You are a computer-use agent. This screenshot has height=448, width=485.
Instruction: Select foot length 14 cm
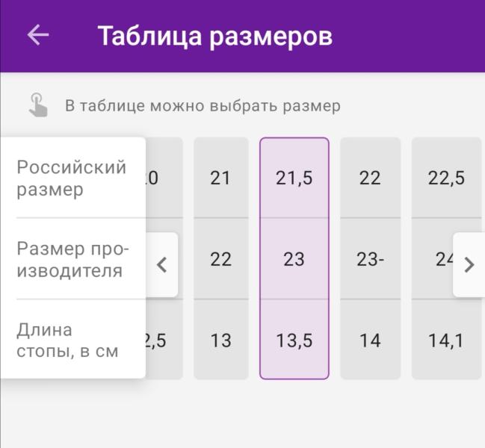click(x=370, y=340)
